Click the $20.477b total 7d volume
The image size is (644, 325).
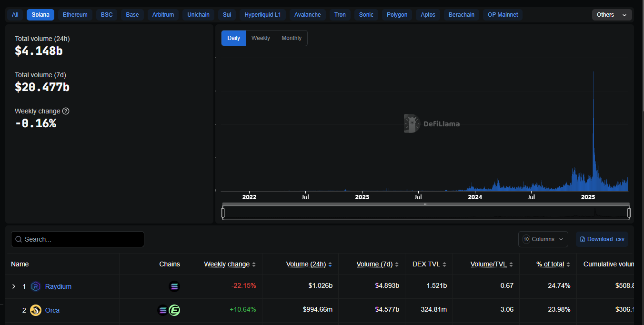pos(42,87)
